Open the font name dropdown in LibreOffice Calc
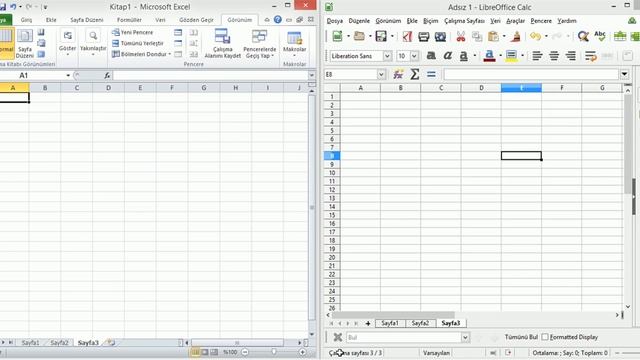 point(387,56)
